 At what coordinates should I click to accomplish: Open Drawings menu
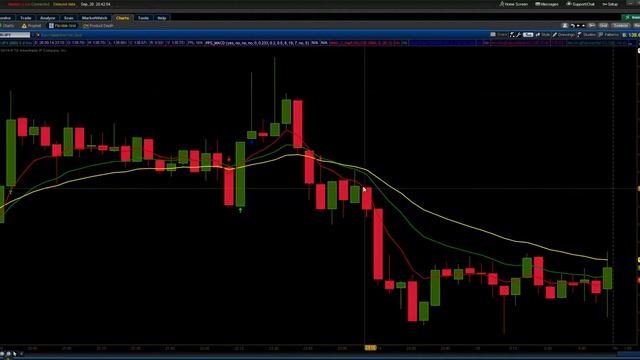pos(563,35)
